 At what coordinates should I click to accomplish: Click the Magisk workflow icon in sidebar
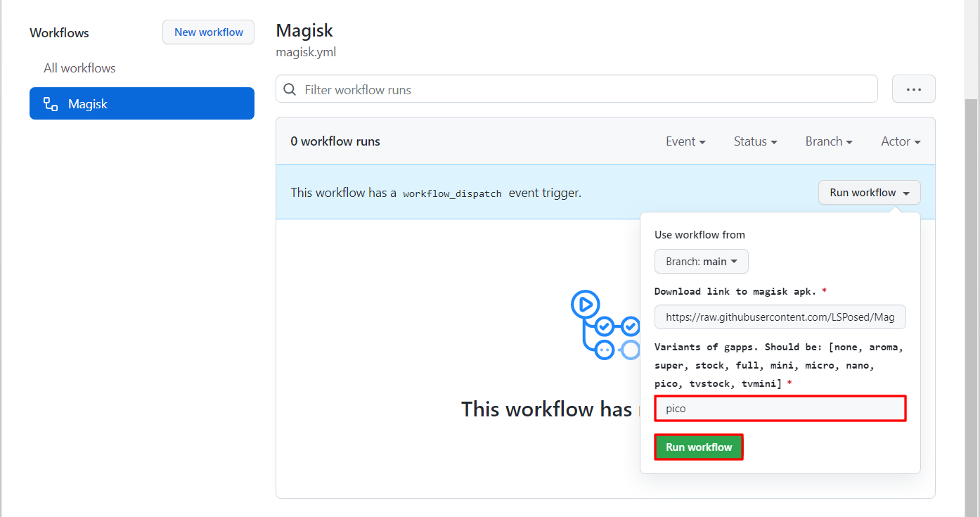click(51, 104)
